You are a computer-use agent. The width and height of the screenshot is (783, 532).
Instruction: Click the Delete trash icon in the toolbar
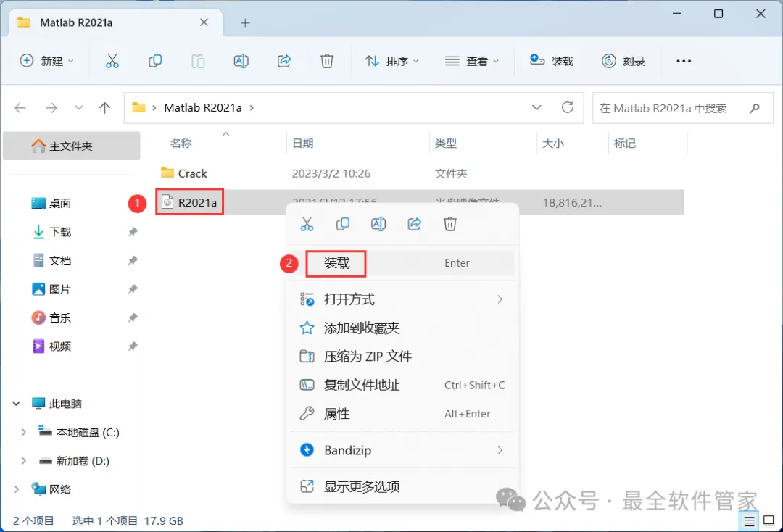coord(326,61)
